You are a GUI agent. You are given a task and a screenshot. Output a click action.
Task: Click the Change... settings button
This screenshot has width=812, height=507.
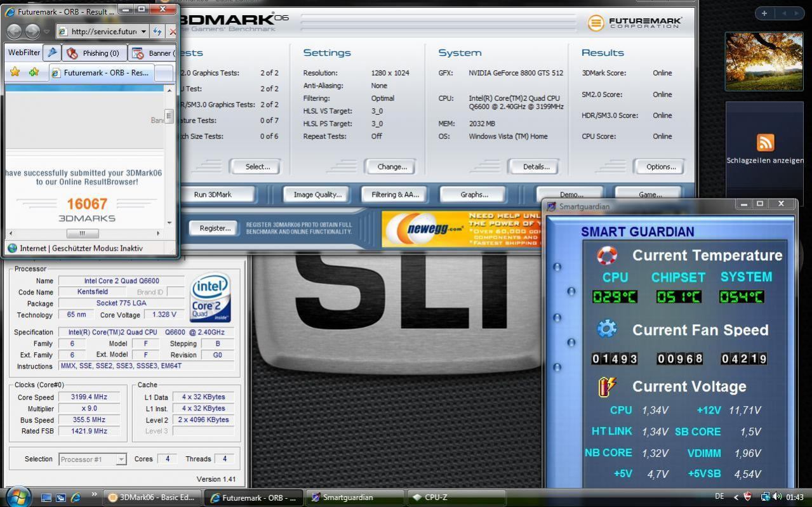[392, 167]
